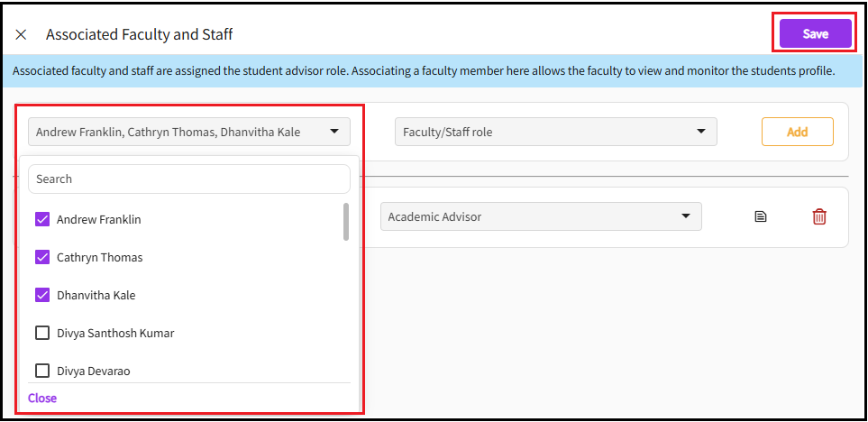The width and height of the screenshot is (868, 422).
Task: Check the Divya Santhosh Kumar checkbox
Action: tap(42, 333)
